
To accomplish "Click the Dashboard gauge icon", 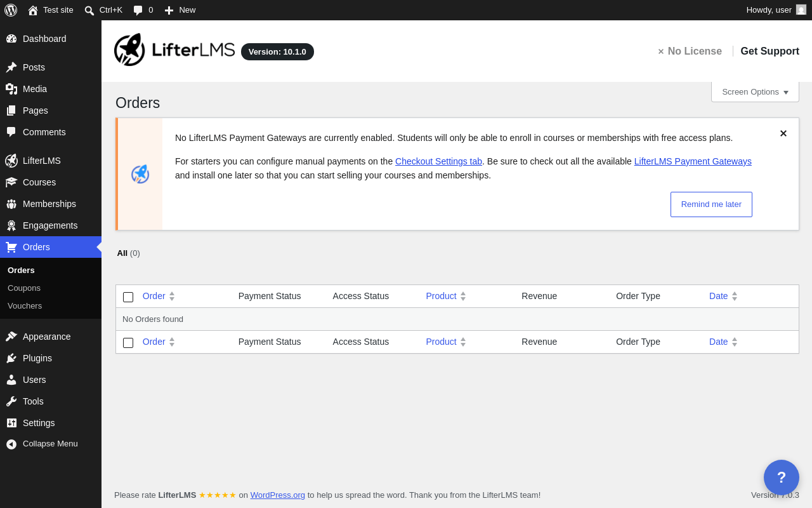I will [11, 39].
